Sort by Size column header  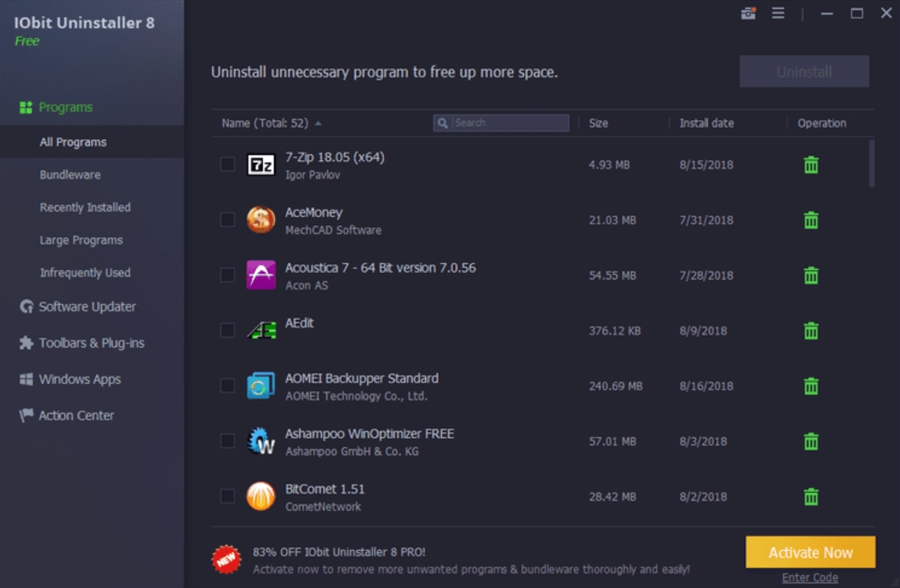[x=598, y=123]
